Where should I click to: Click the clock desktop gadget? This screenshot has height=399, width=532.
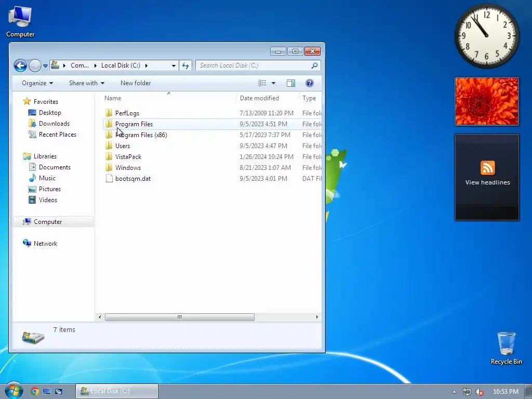tap(486, 36)
